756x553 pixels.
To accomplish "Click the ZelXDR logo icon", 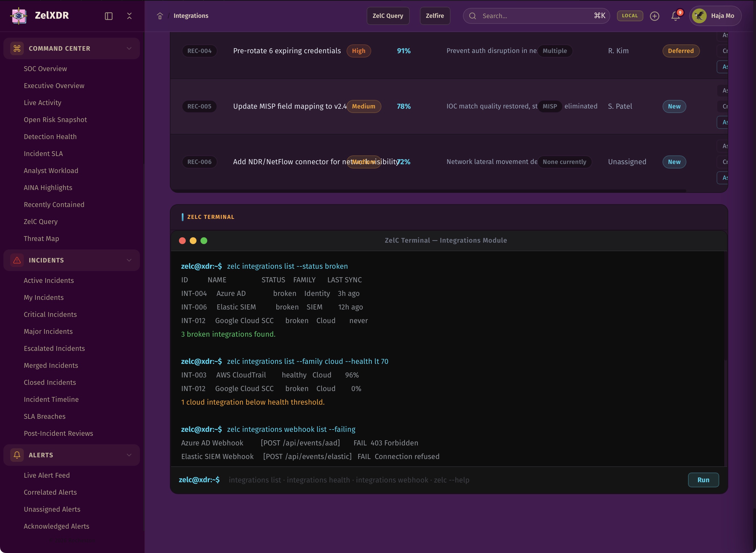I will click(x=19, y=16).
